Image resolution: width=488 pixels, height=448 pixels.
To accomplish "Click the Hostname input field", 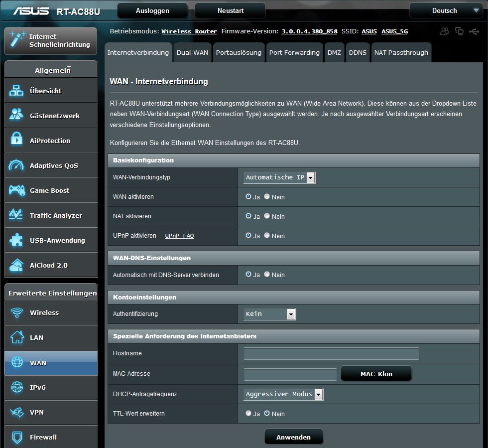I will point(331,354).
